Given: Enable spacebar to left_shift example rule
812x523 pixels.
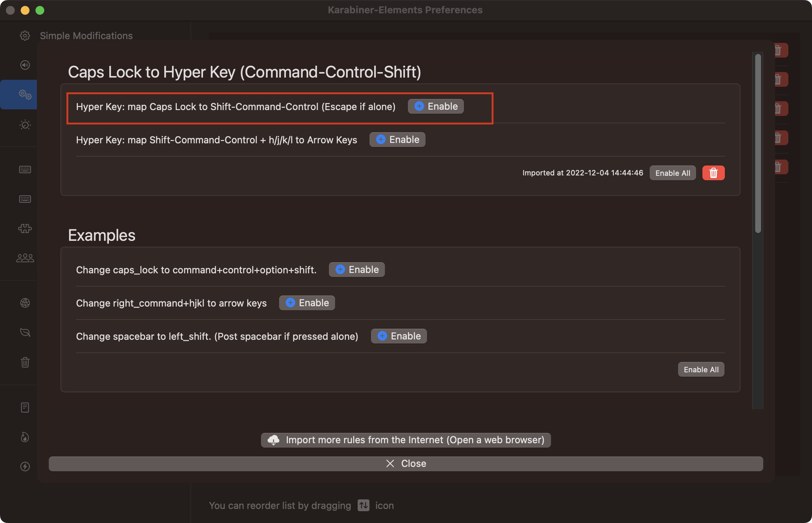Looking at the screenshot, I should (399, 336).
